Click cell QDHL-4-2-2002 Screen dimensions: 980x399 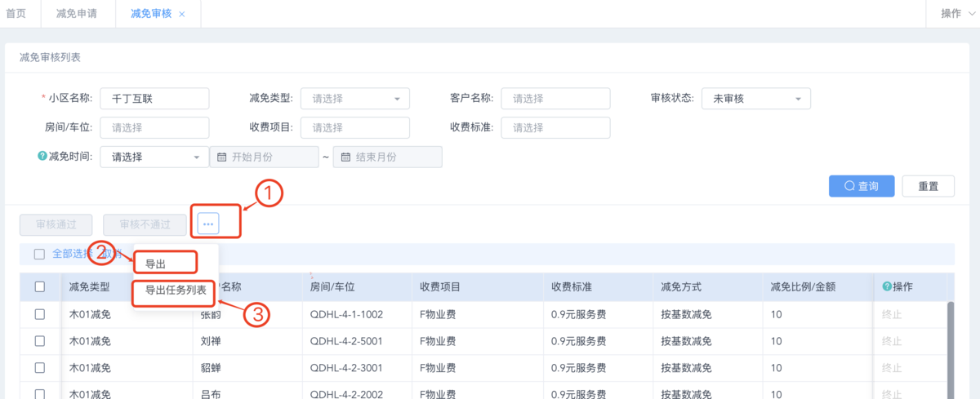[347, 394]
